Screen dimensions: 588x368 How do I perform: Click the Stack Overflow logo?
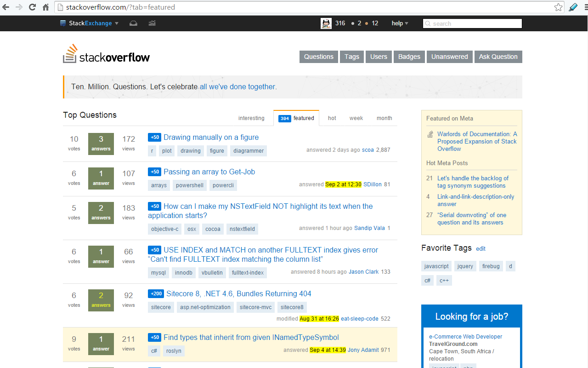click(x=107, y=54)
